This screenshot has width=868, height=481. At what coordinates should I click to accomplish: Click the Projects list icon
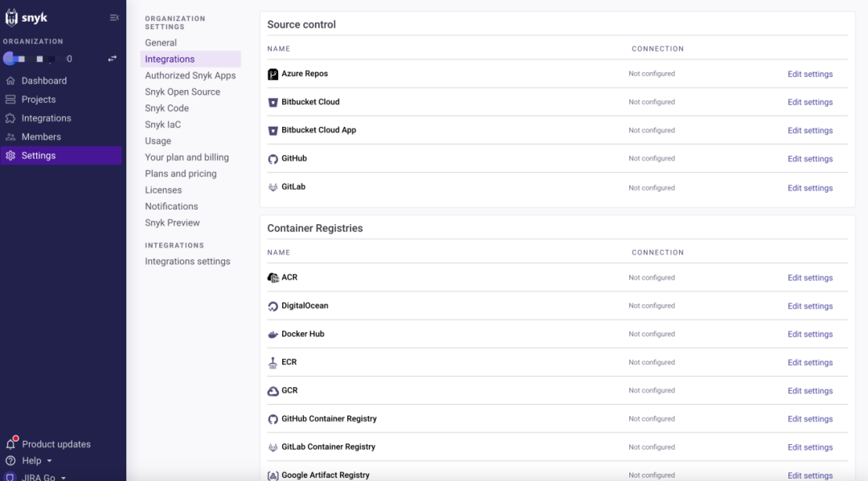(x=10, y=100)
